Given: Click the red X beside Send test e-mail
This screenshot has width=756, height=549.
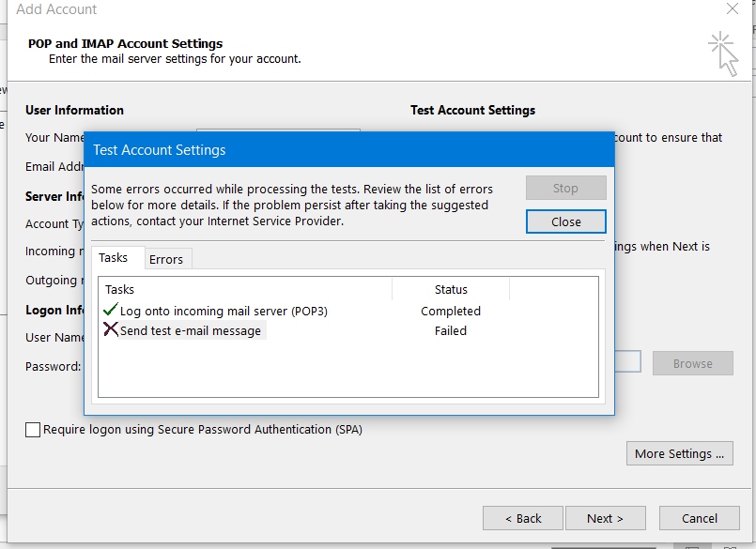Looking at the screenshot, I should coord(111,330).
